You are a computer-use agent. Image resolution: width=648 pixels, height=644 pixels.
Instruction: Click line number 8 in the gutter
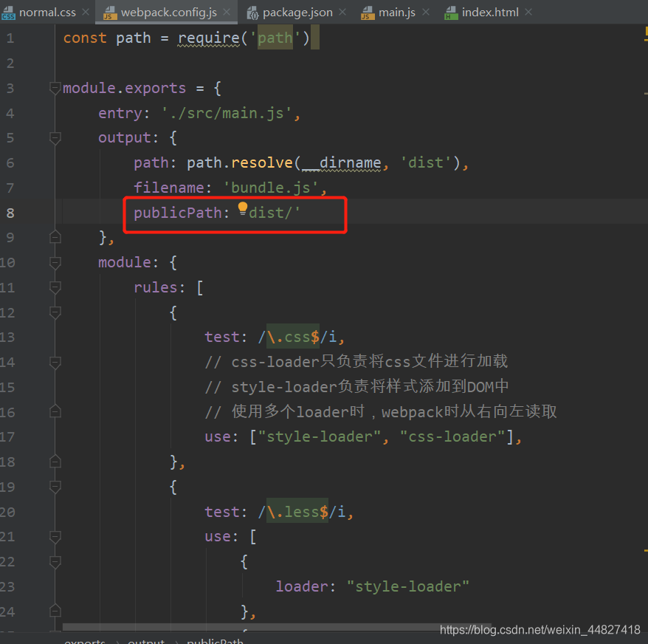[x=10, y=213]
